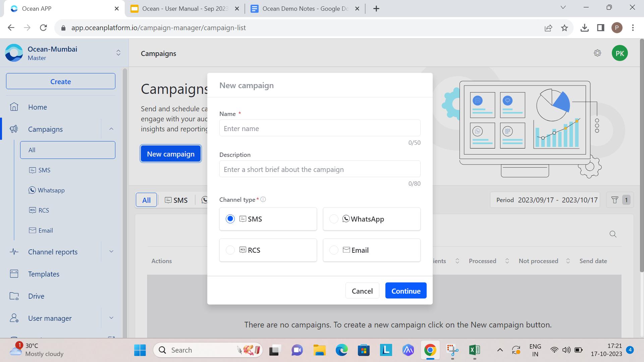This screenshot has width=644, height=362.
Task: Click the browser address bar URL
Action: pyautogui.click(x=158, y=28)
